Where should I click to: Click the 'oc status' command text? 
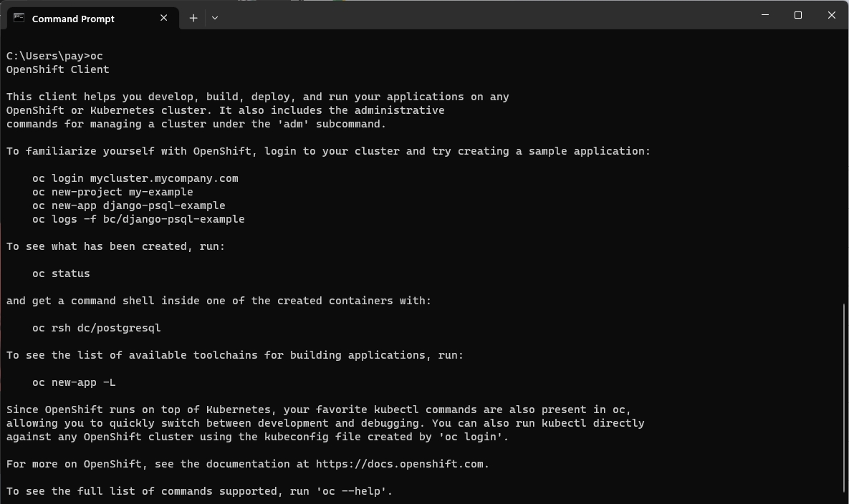pyautogui.click(x=61, y=273)
